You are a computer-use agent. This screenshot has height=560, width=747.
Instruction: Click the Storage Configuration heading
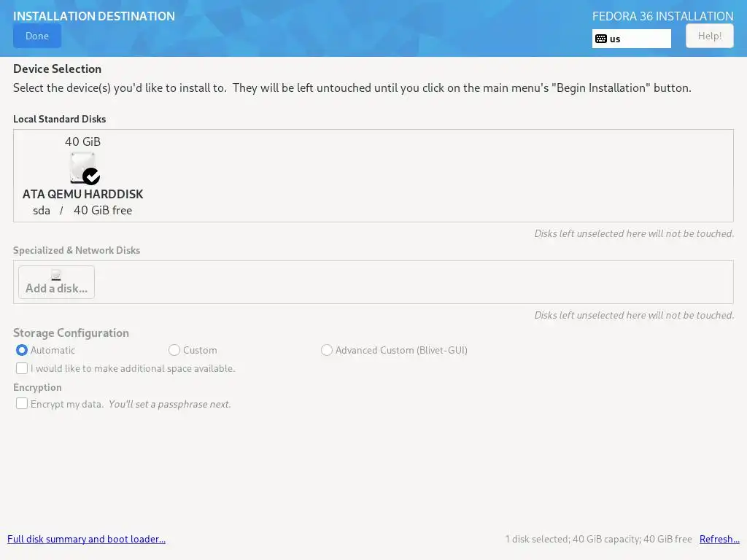[x=71, y=332]
